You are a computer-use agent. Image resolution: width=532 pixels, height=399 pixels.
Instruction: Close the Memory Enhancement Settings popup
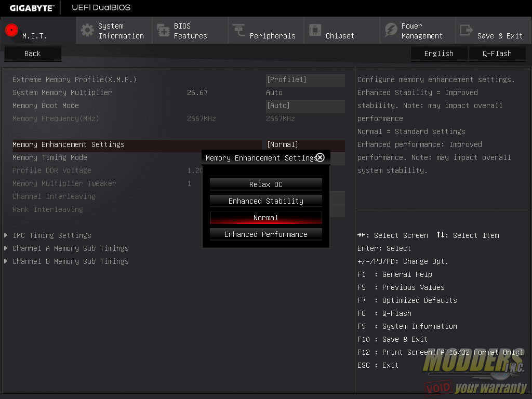click(x=320, y=157)
